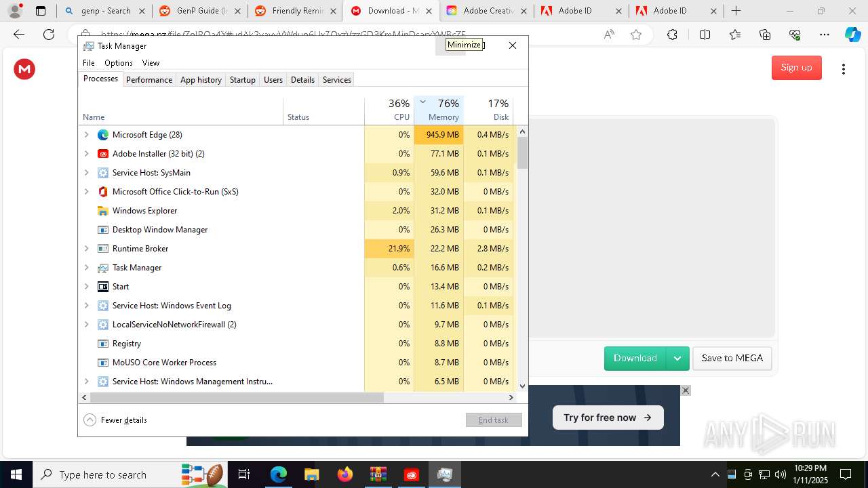Expand the Microsoft Edge process group
Screen dimensions: 868x488
point(86,135)
